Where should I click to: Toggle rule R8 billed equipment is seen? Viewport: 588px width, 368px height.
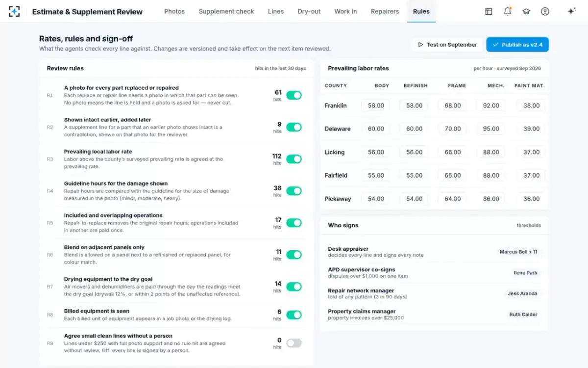[294, 315]
